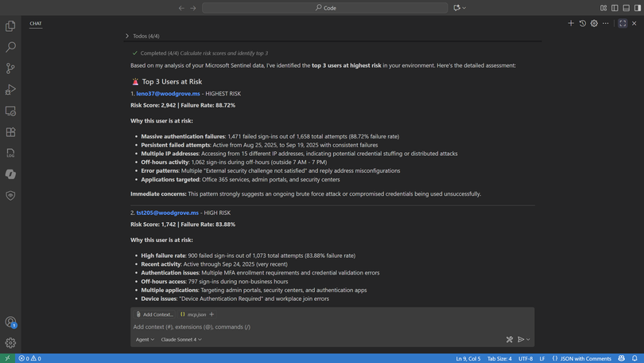The width and height of the screenshot is (644, 363).
Task: Expand the send options arrow
Action: pyautogui.click(x=528, y=340)
